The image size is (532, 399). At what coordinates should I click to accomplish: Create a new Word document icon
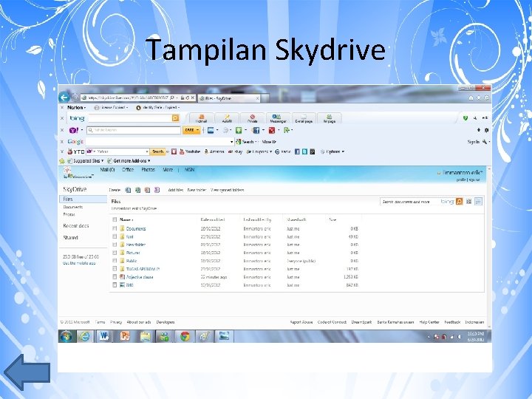coord(128,190)
